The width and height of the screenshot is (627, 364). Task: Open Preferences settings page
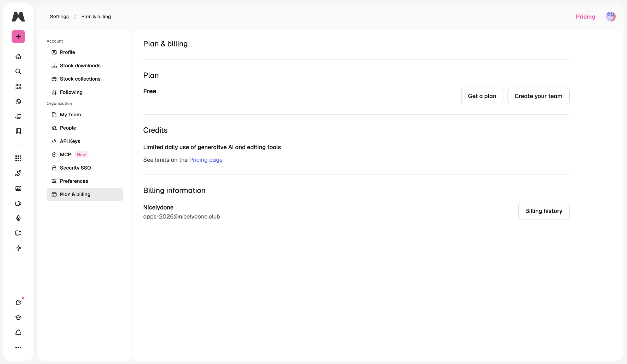[x=85, y=181]
